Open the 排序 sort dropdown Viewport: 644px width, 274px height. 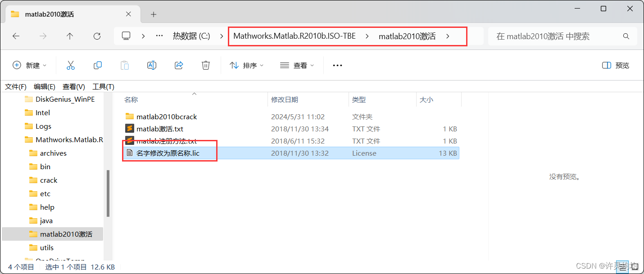point(247,65)
